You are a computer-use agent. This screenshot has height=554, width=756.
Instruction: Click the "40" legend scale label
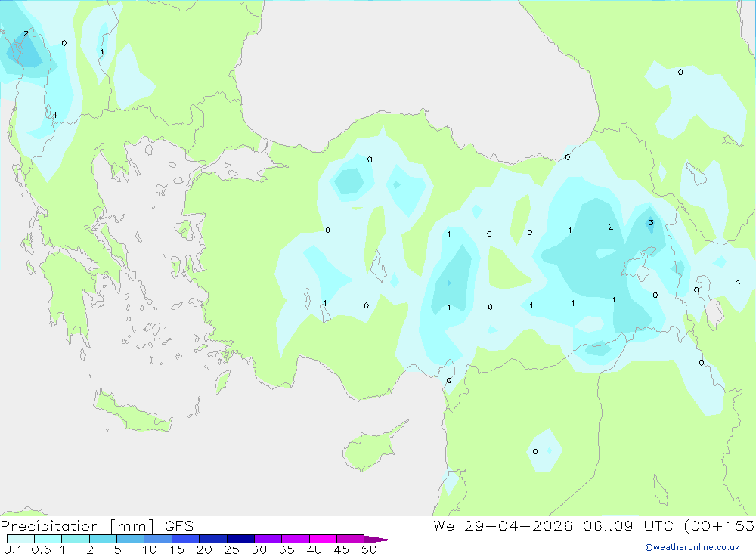pyautogui.click(x=314, y=549)
